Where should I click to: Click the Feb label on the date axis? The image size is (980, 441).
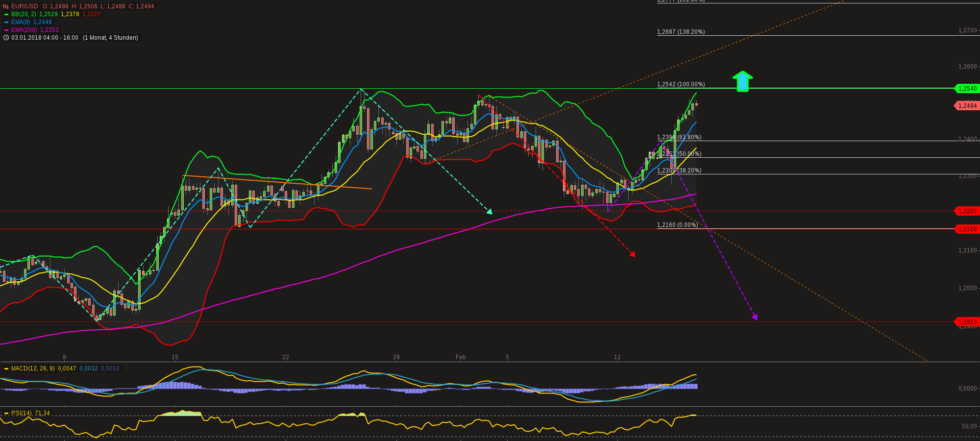[461, 357]
